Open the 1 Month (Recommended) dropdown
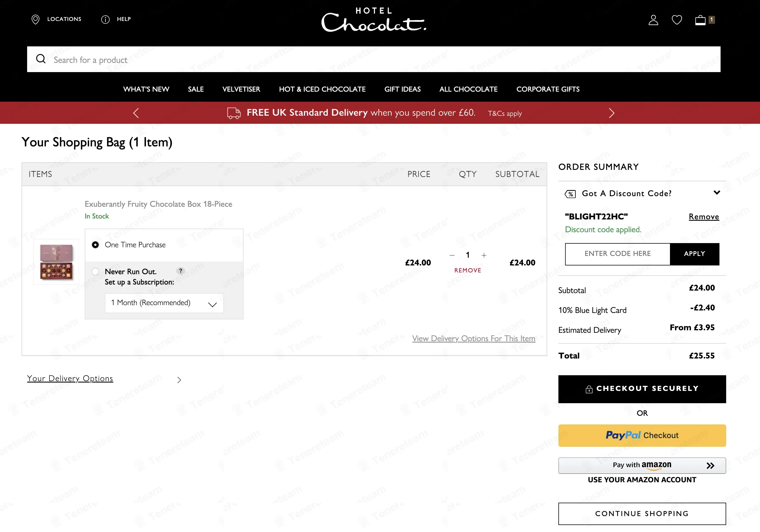Image resolution: width=760 pixels, height=532 pixels. pos(164,303)
